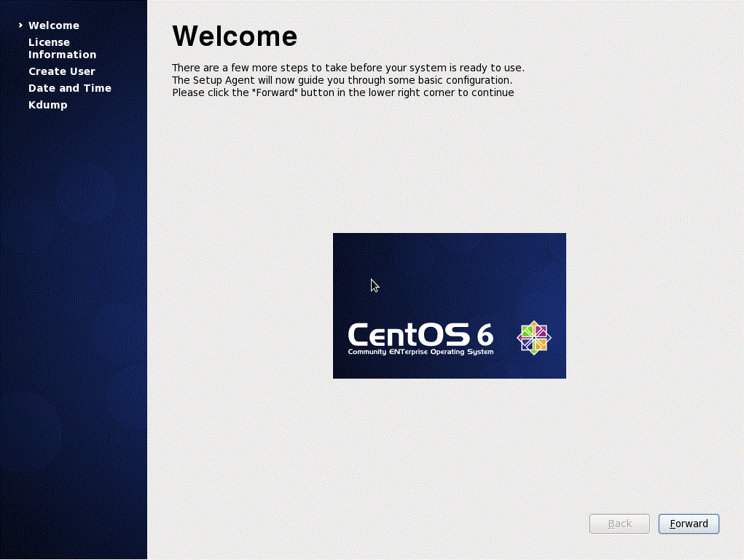
Task: Click the arrow indicator beside Welcome
Action: (x=20, y=25)
